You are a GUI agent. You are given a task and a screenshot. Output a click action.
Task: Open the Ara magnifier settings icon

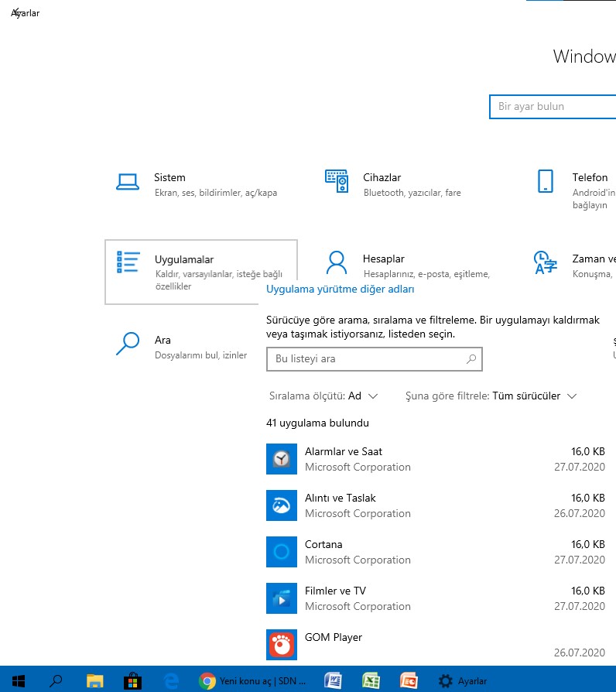pyautogui.click(x=128, y=344)
